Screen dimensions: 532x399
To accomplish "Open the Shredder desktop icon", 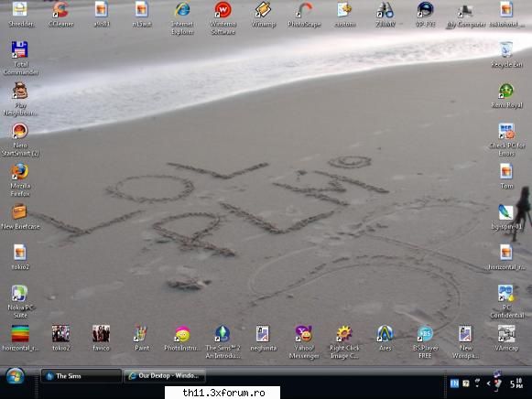I will [x=20, y=15].
